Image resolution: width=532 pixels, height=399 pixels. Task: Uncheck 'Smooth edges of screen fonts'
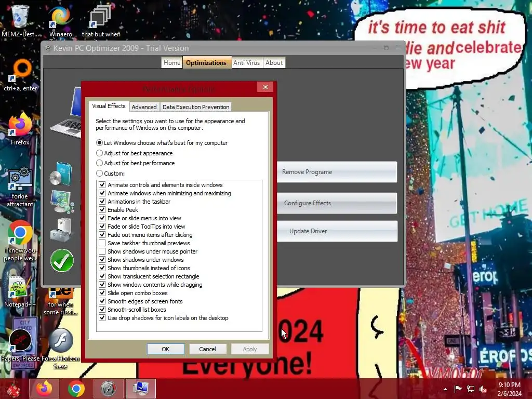(x=102, y=301)
